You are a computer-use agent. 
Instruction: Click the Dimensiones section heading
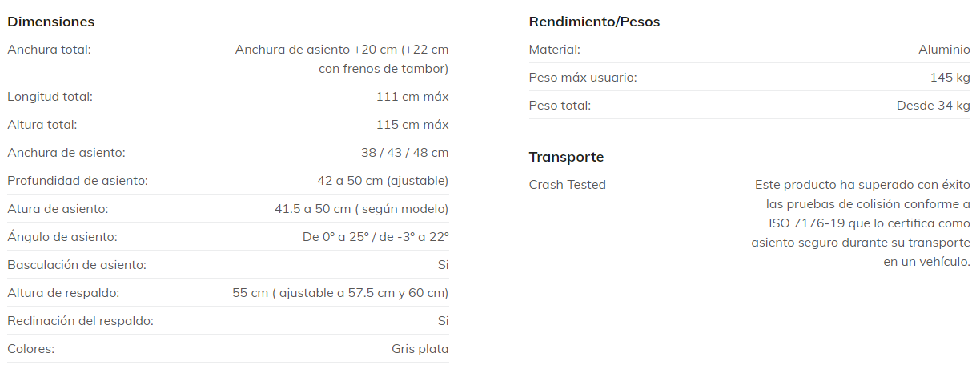[50, 22]
